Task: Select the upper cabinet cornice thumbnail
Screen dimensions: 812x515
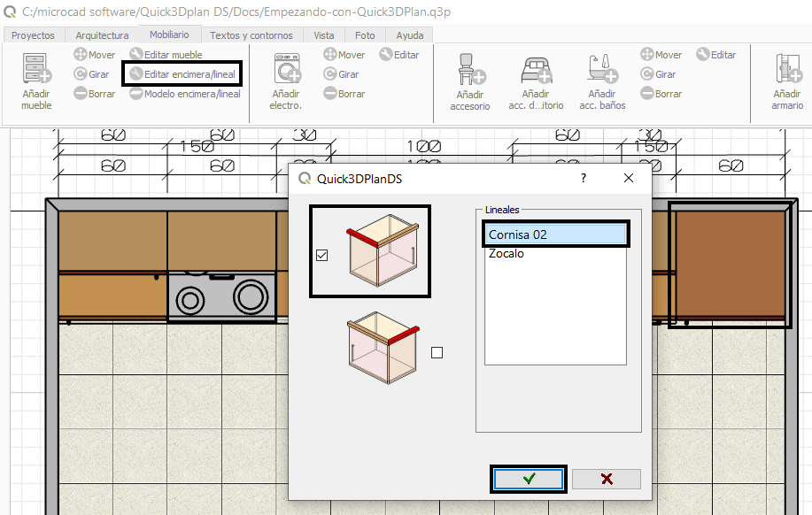Action: click(383, 250)
